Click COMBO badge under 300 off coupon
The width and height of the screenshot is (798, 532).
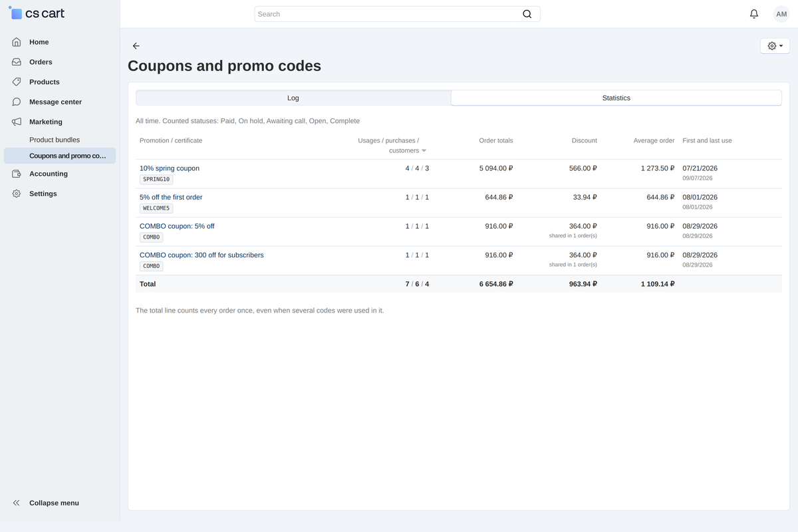(x=151, y=266)
